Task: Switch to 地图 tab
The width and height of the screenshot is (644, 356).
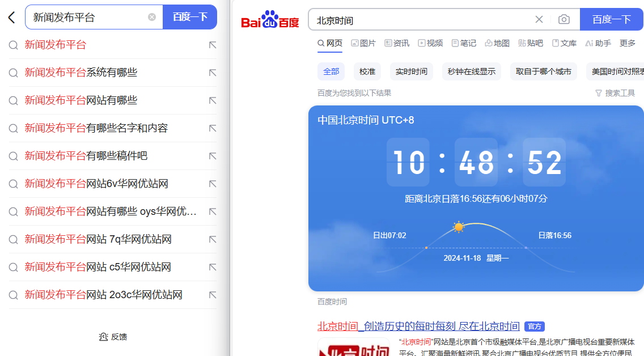Action: 497,43
